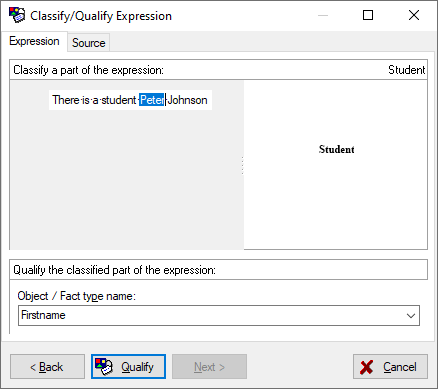
Task: Maximize the Classify/Qualify Expression window
Action: tap(368, 15)
